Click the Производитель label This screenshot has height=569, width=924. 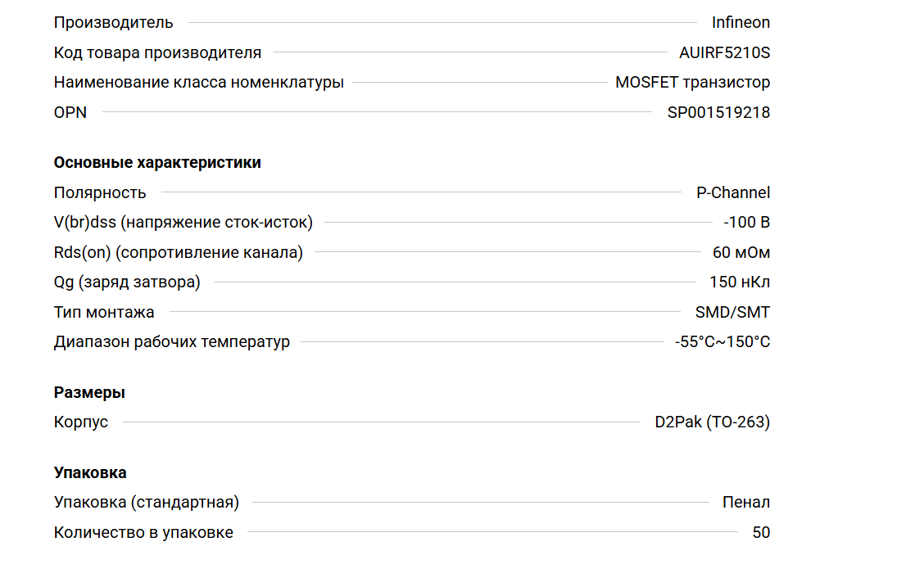tap(113, 23)
